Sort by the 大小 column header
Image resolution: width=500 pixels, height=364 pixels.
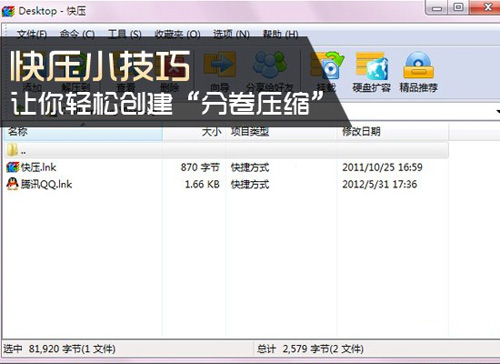point(194,132)
